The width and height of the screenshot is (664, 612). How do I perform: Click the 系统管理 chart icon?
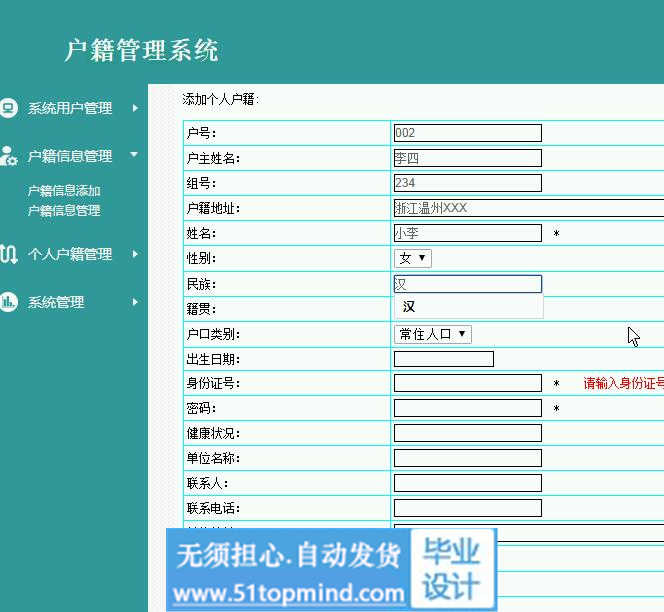(8, 302)
